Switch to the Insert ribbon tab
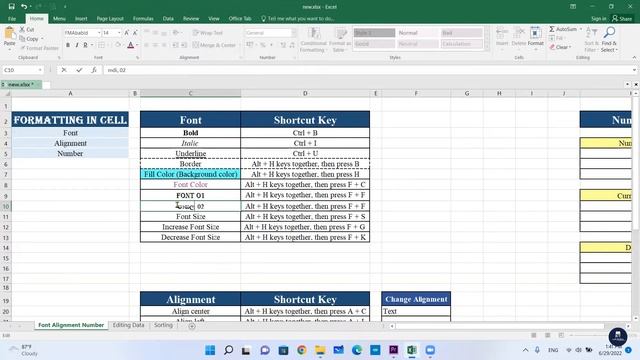 pyautogui.click(x=81, y=18)
